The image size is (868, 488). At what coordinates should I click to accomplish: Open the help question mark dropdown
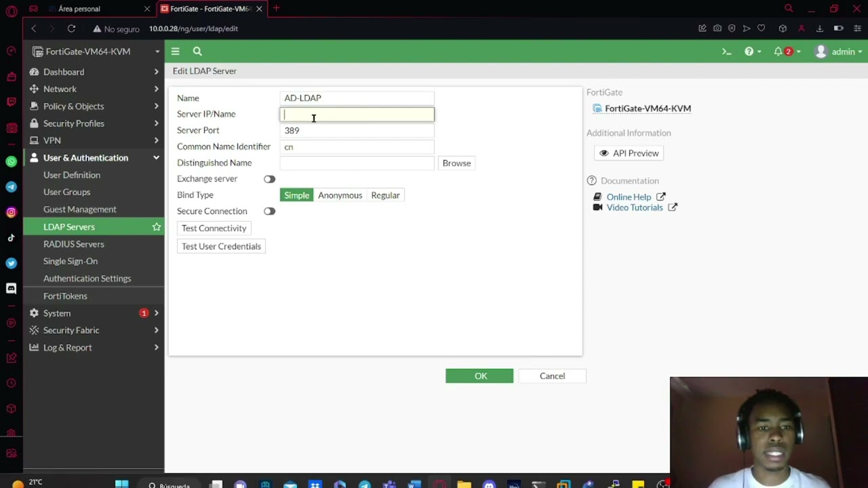tap(752, 52)
